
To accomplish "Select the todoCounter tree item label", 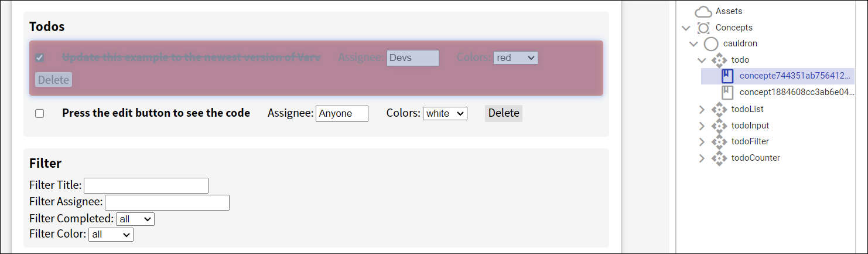I will 756,158.
